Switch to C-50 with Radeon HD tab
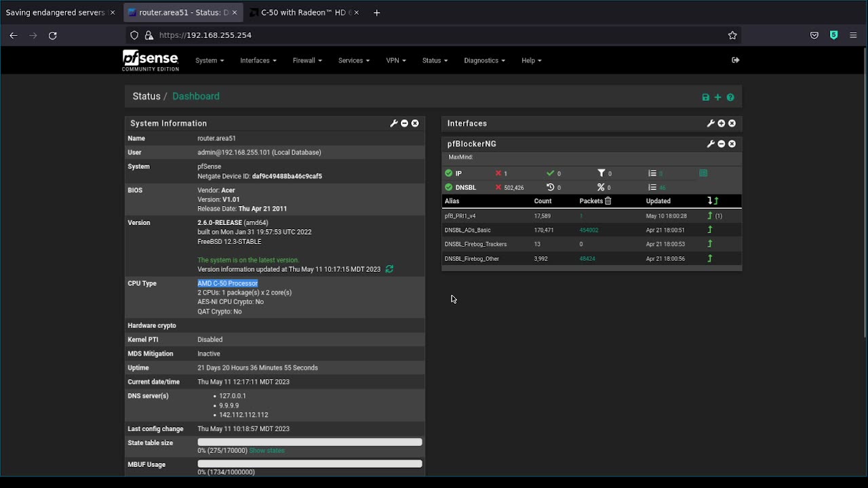The height and width of the screenshot is (488, 868). coord(304,12)
